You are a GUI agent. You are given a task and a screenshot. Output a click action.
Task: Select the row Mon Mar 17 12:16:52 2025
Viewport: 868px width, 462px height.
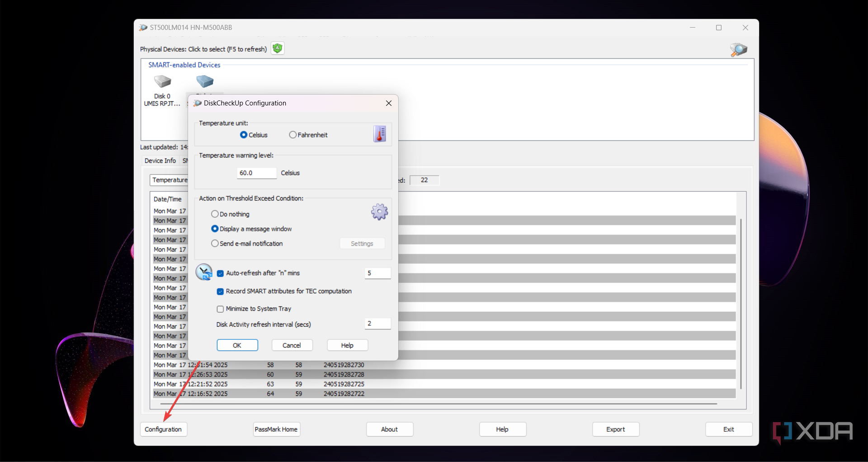[x=444, y=394]
